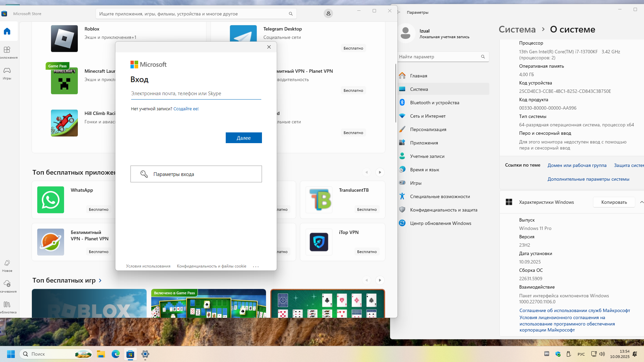Open the three-dots menu in sign-in dialog
The height and width of the screenshot is (362, 644).
256,266
